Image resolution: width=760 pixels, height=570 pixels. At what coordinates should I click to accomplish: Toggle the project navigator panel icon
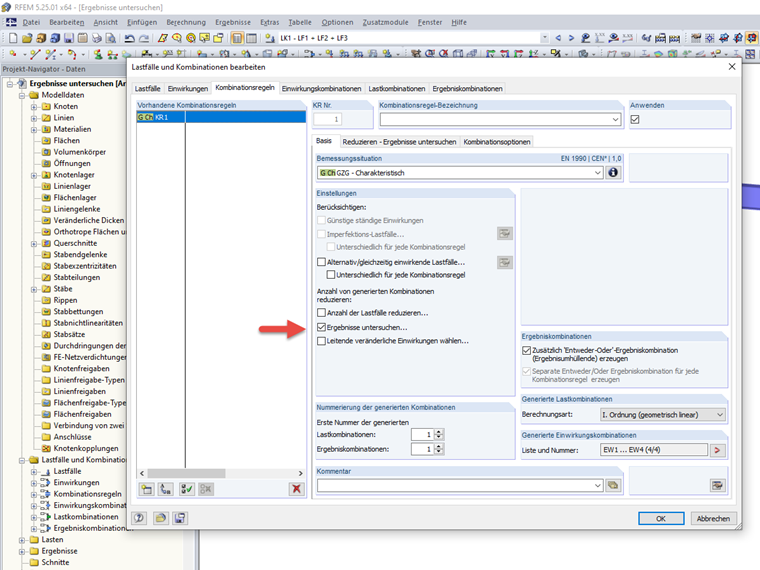(237, 38)
